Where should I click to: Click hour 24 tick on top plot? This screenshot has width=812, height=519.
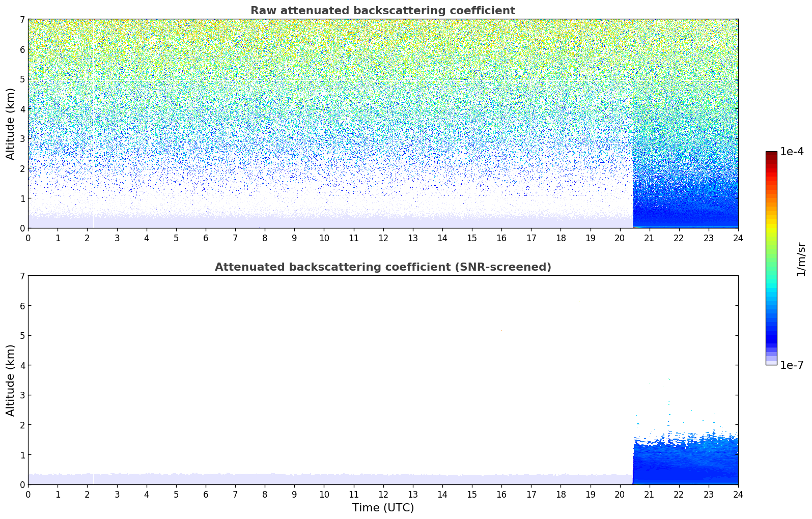(x=738, y=238)
